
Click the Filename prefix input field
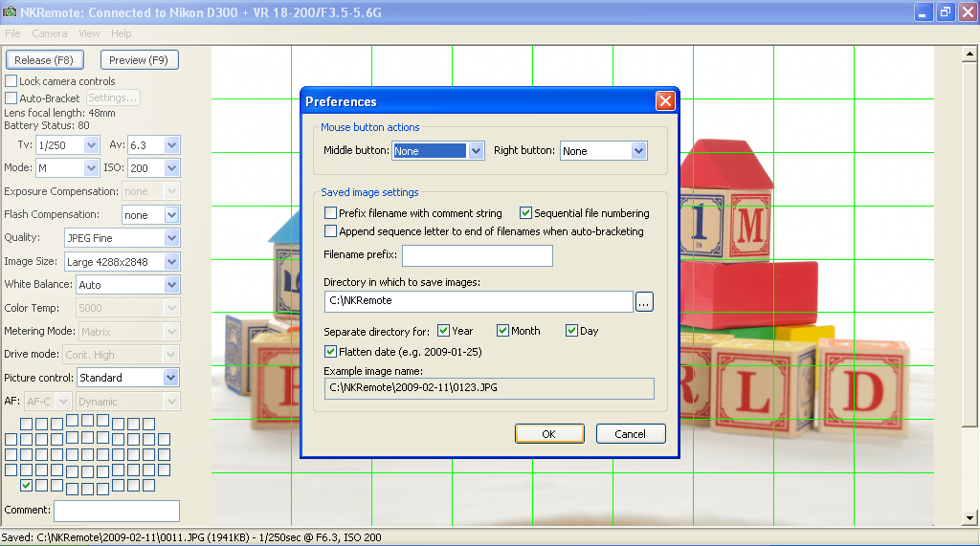[x=478, y=255]
